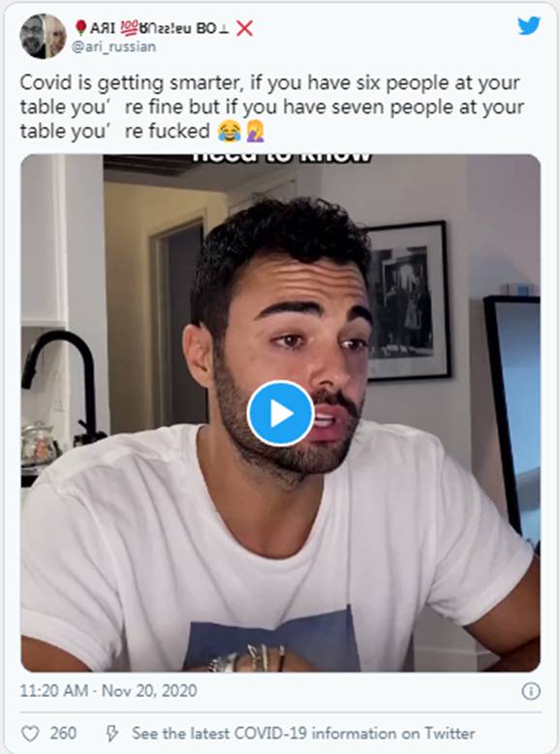Viewport: 560px width, 754px height.
Task: Click the lightning bolt icon before COVID-19 text
Action: tap(112, 734)
